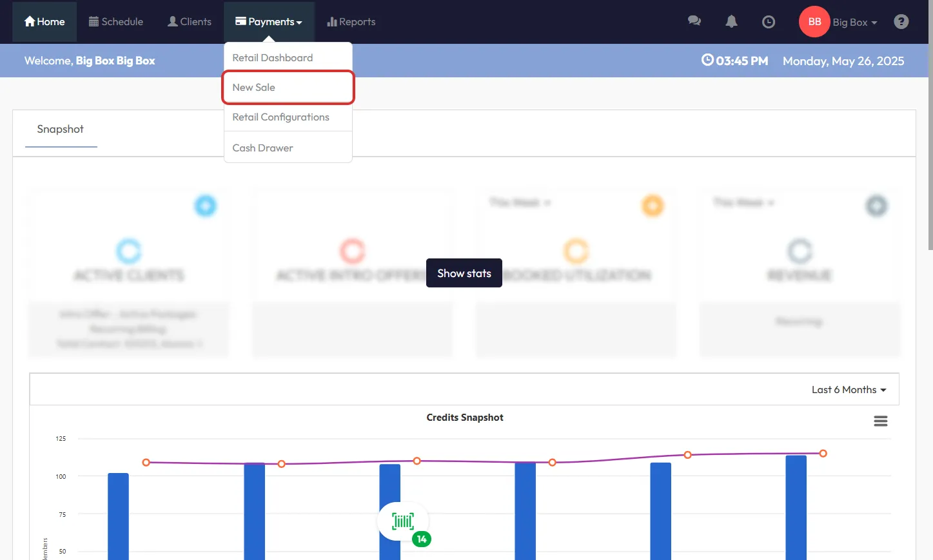933x560 pixels.
Task: Click the blue Active Clients card icon
Action: pos(205,206)
